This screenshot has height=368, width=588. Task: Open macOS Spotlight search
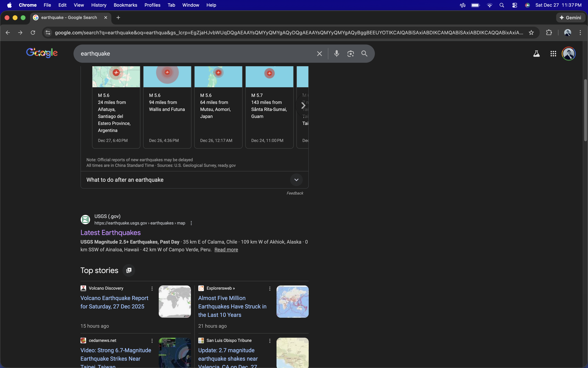[502, 5]
